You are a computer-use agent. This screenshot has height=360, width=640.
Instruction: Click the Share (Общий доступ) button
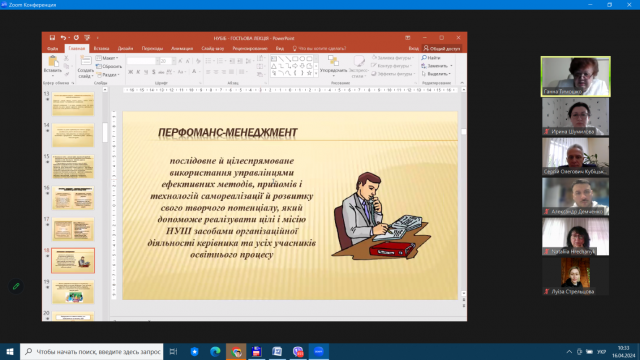click(x=442, y=49)
